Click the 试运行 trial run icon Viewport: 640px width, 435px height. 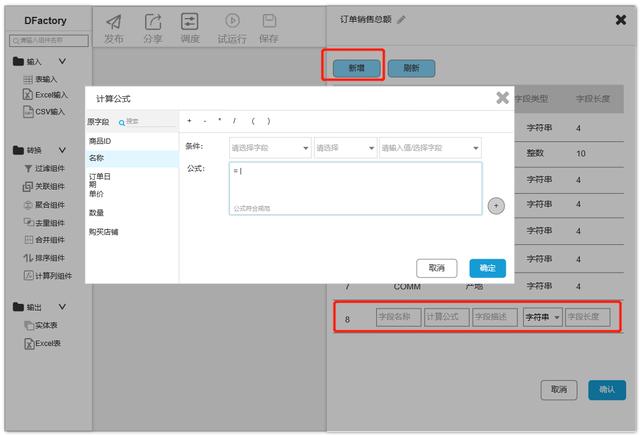pyautogui.click(x=232, y=21)
